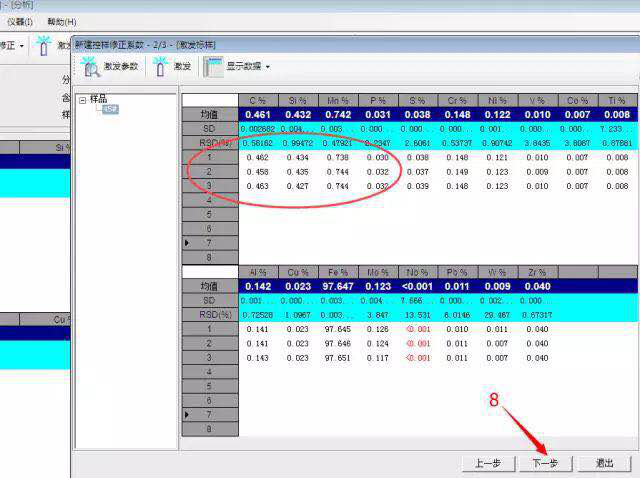Select row 7 header in upper table

210,242
